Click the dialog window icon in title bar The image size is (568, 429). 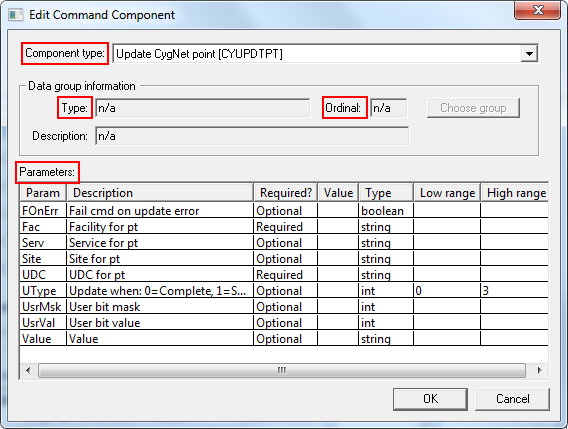click(16, 15)
